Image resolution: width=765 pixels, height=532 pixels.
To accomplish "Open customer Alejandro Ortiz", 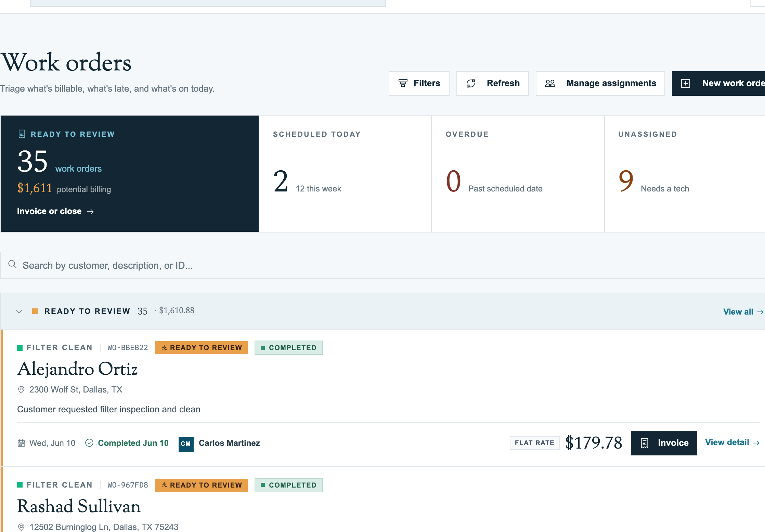I will point(77,369).
